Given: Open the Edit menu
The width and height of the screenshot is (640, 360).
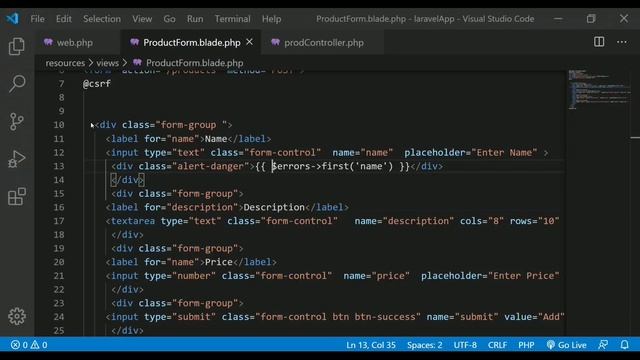Looking at the screenshot, I should 64,19.
